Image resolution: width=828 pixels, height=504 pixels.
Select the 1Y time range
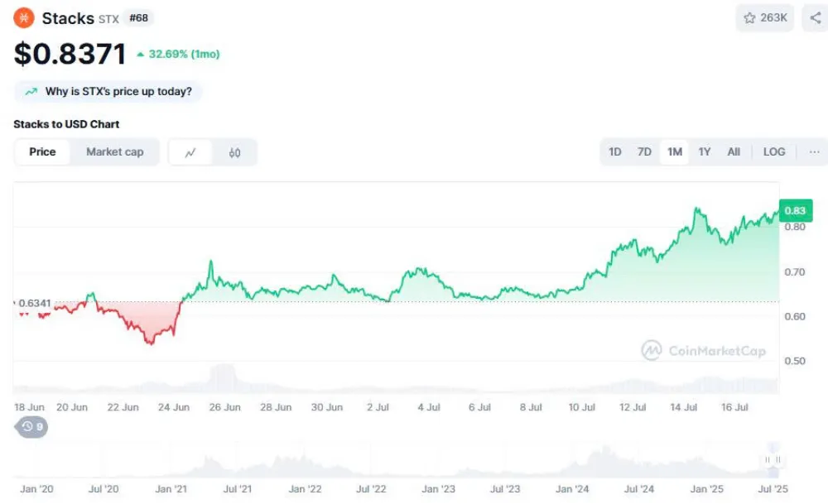click(704, 151)
